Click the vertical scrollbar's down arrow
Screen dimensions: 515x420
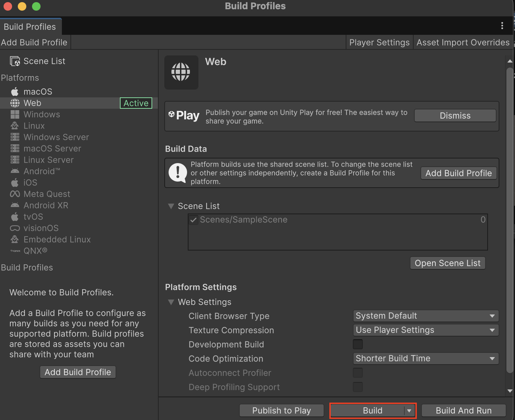[x=510, y=391]
